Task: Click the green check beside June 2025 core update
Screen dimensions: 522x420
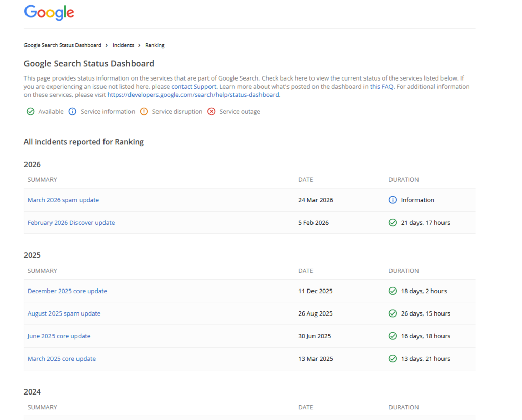Action: (393, 336)
